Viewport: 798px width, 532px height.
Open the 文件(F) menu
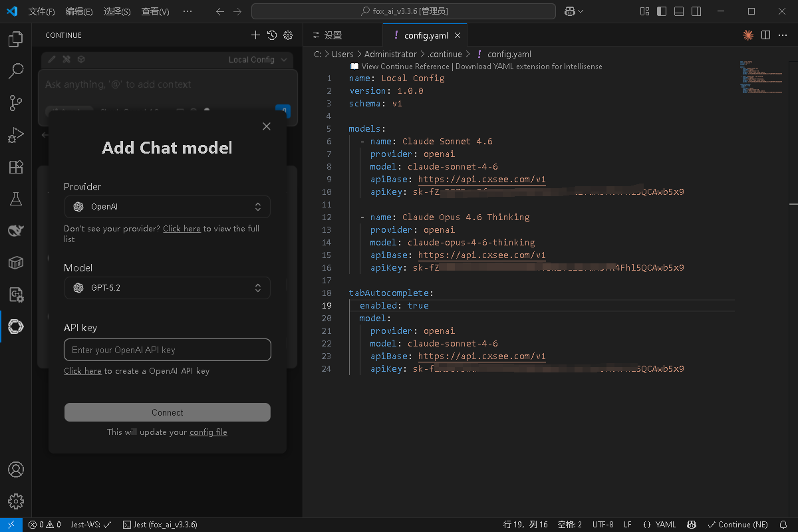tap(41, 11)
